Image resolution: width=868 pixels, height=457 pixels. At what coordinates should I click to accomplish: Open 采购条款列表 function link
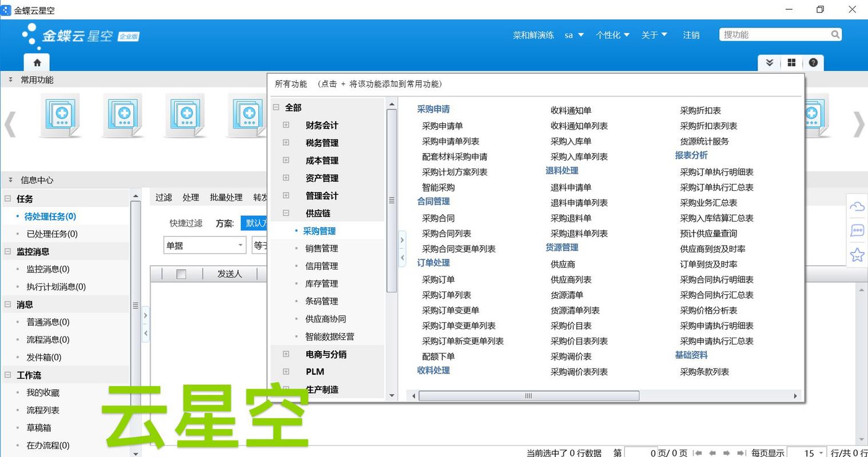(704, 371)
